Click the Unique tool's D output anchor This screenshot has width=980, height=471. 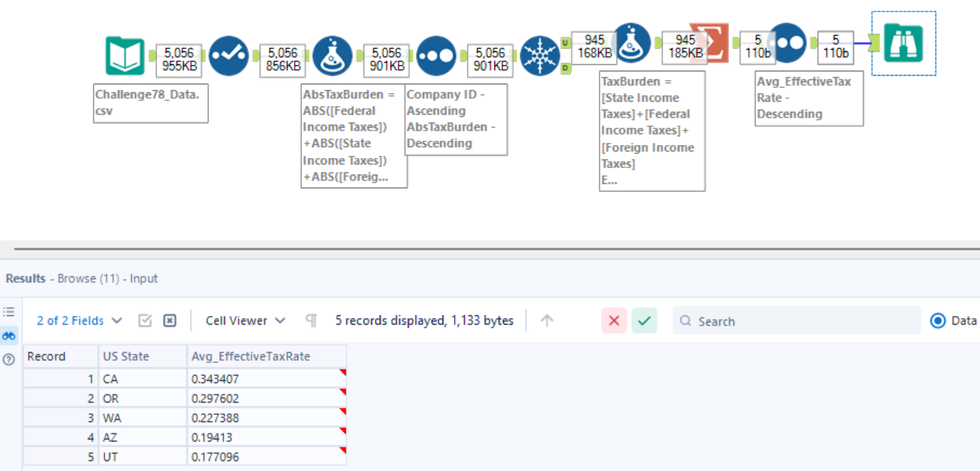coord(565,68)
